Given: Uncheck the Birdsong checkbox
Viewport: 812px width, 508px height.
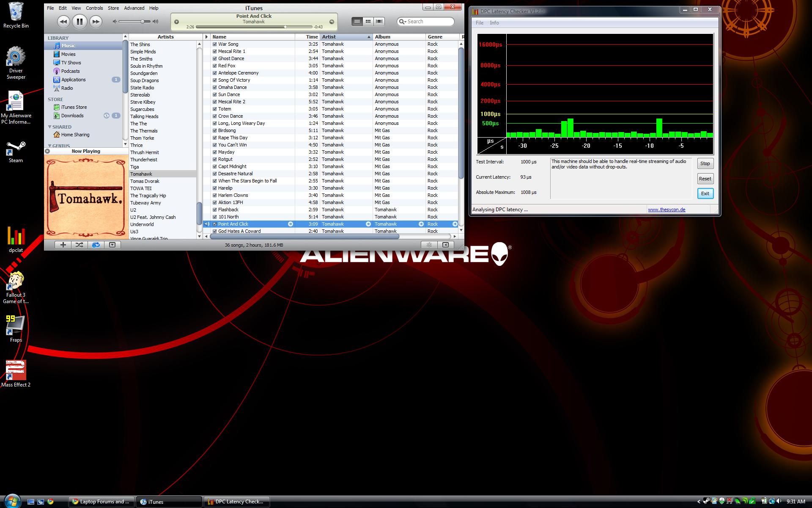Looking at the screenshot, I should pos(215,130).
